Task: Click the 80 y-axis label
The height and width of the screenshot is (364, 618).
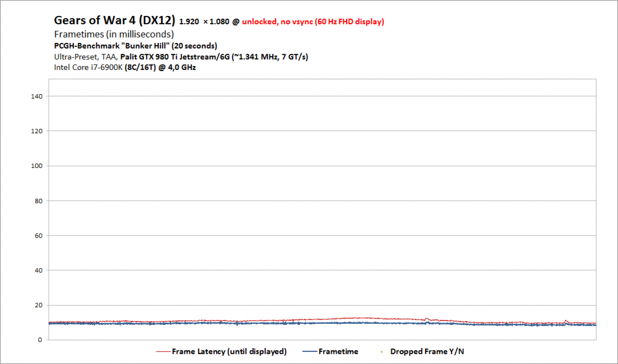Action: point(39,201)
